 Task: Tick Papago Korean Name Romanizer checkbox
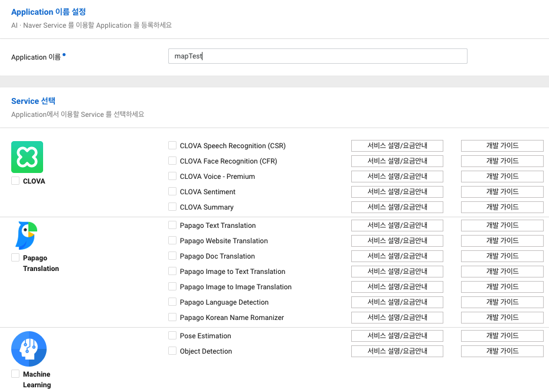172,317
